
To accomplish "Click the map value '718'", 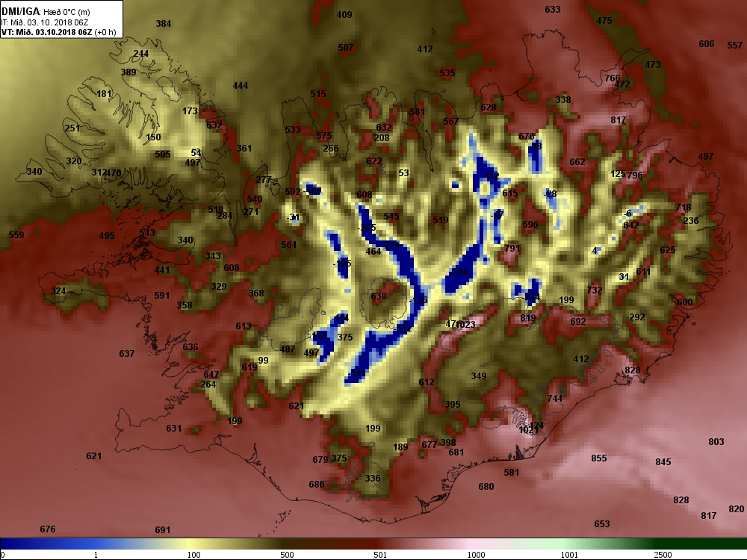I will [684, 207].
